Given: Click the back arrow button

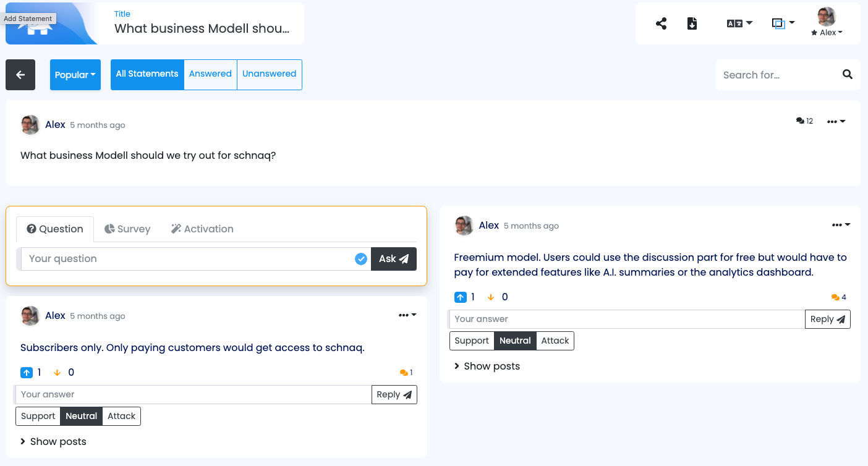Looking at the screenshot, I should [20, 75].
